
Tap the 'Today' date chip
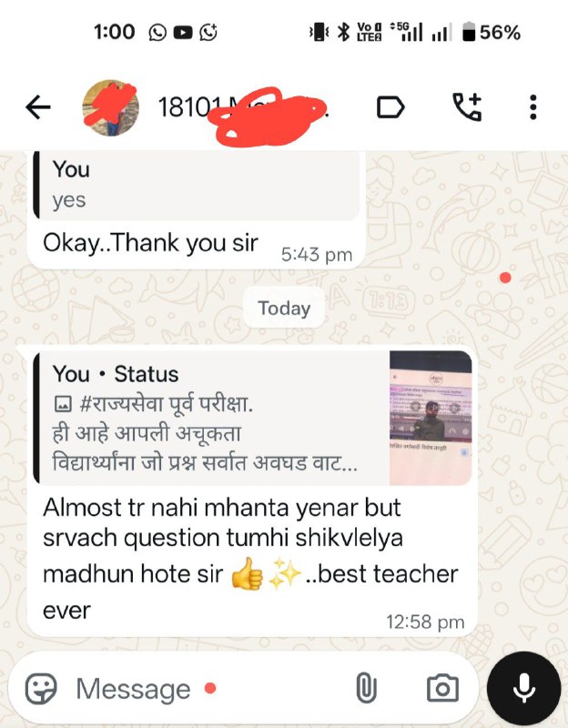tap(284, 308)
